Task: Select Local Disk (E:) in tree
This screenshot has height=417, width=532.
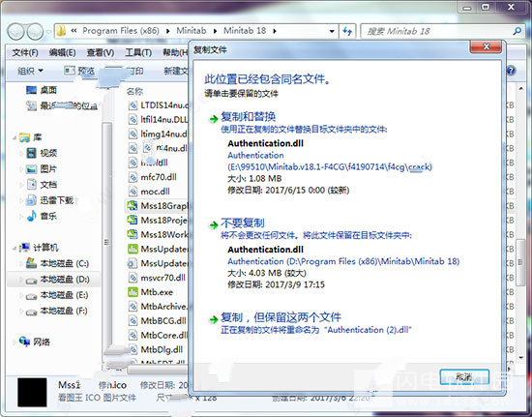Action: [64, 295]
